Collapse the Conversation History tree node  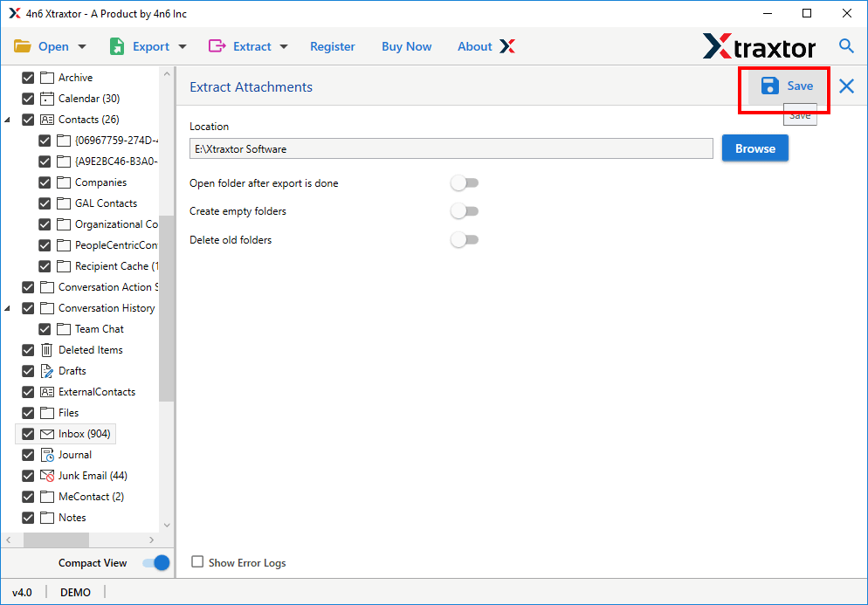[x=8, y=308]
